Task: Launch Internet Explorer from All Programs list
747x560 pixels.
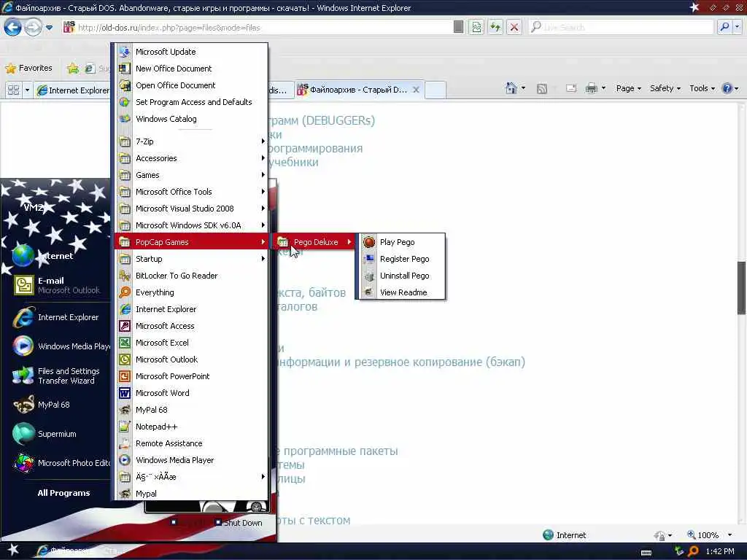Action: 192,309
